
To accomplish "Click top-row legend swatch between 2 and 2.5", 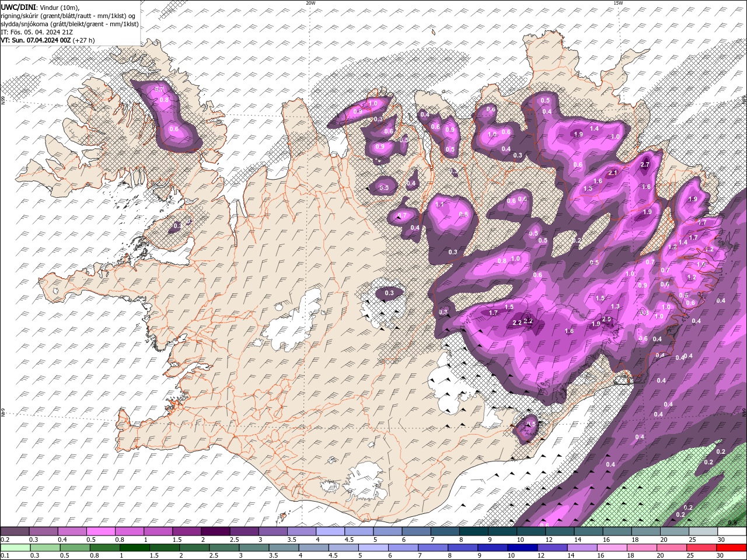I will [217, 531].
